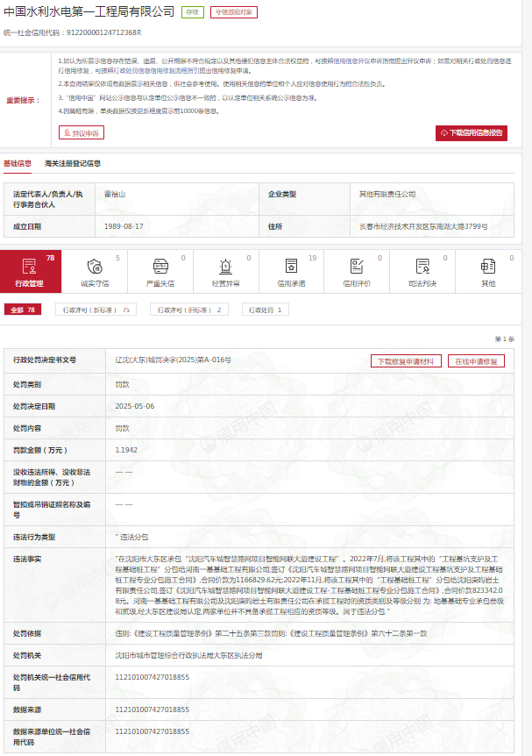Click 下载信用信息报告 red button
532x756 pixels.
(x=472, y=133)
